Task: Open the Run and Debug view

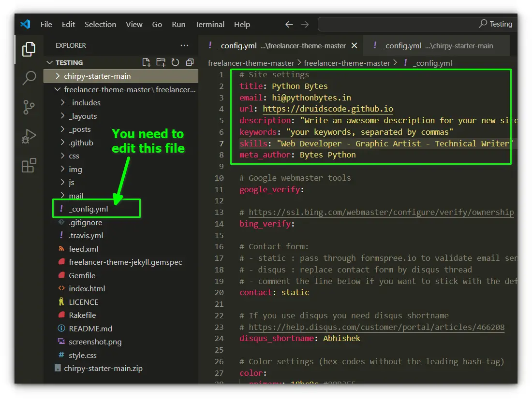Action: tap(29, 136)
